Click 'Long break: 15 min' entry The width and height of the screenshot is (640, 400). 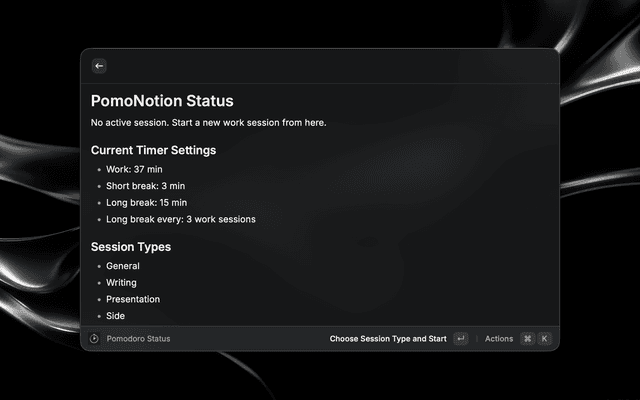click(x=147, y=202)
